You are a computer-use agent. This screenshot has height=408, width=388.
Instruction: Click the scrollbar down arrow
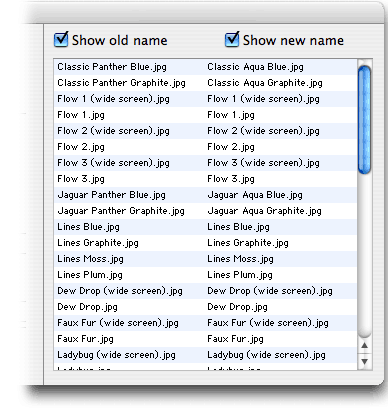point(364,362)
